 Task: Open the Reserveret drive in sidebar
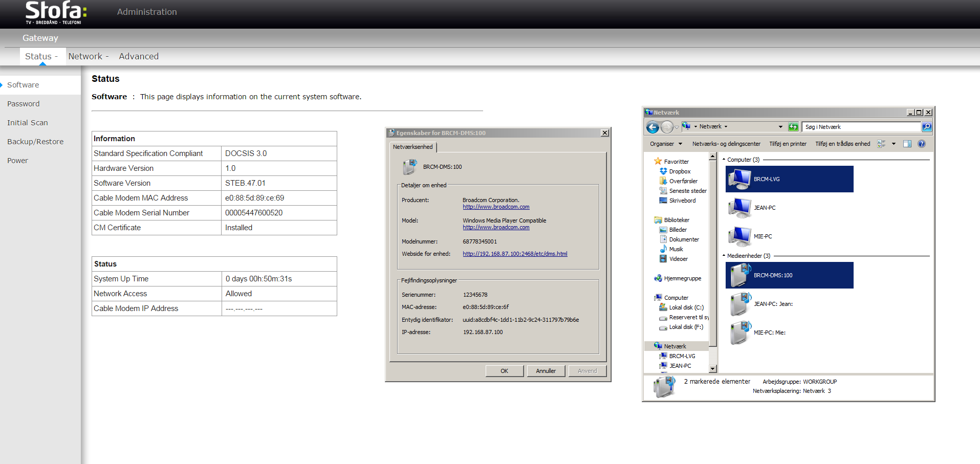pyautogui.click(x=684, y=317)
